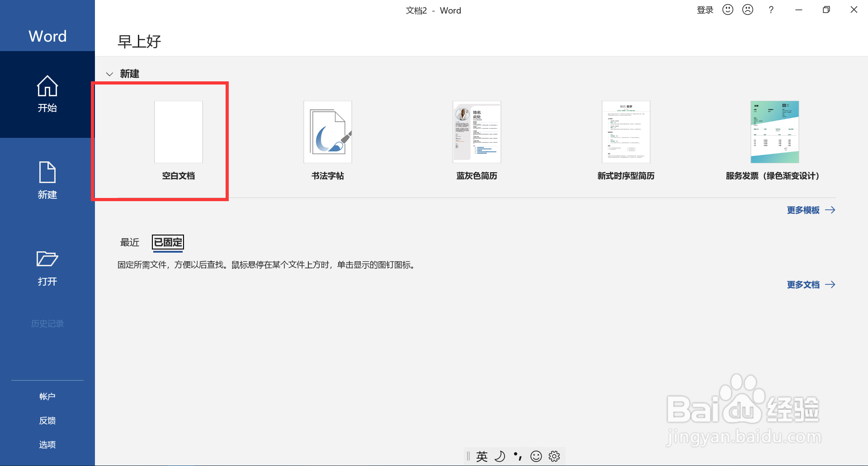The image size is (868, 466).
Task: Restore down the Word window
Action: [x=826, y=10]
